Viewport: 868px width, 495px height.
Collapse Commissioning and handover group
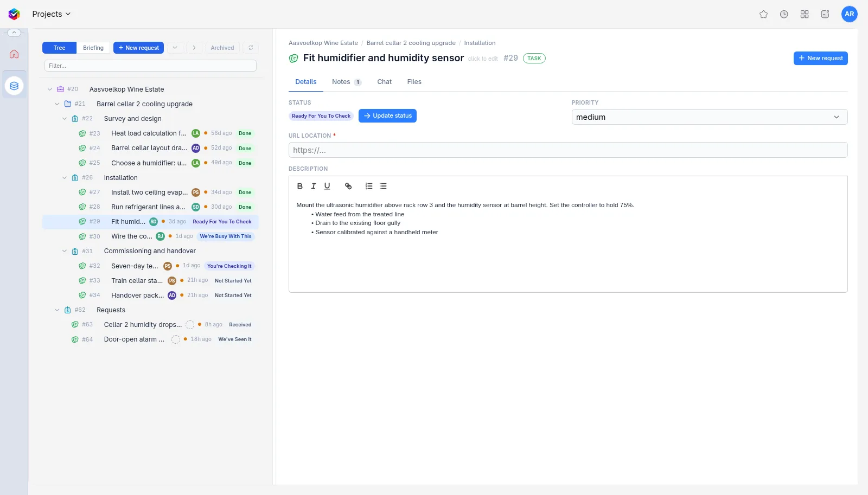65,251
